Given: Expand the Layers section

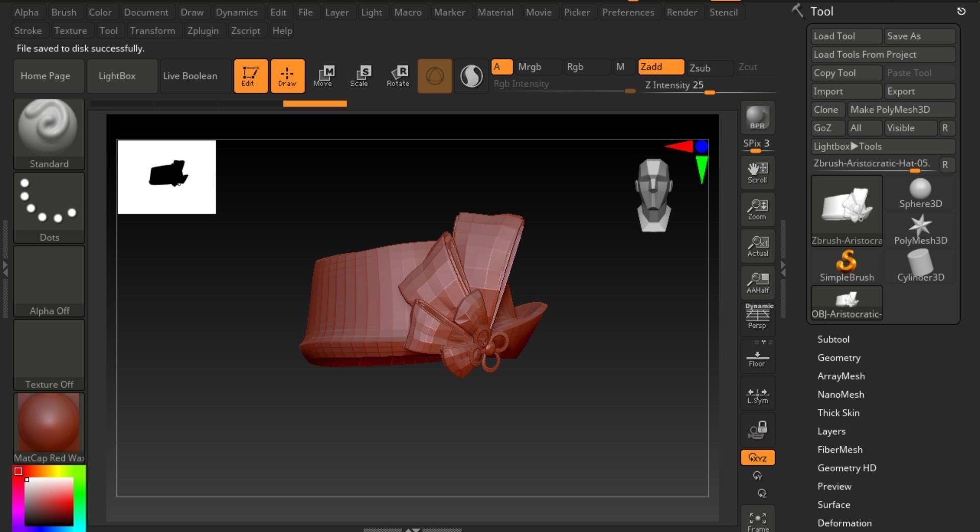Looking at the screenshot, I should click(831, 431).
